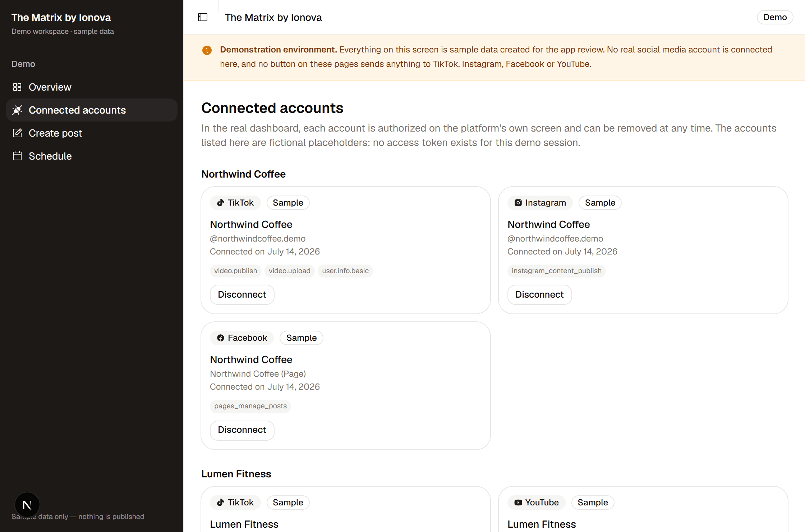
Task: Click the Northwind Coffee section heading
Action: [x=243, y=174]
